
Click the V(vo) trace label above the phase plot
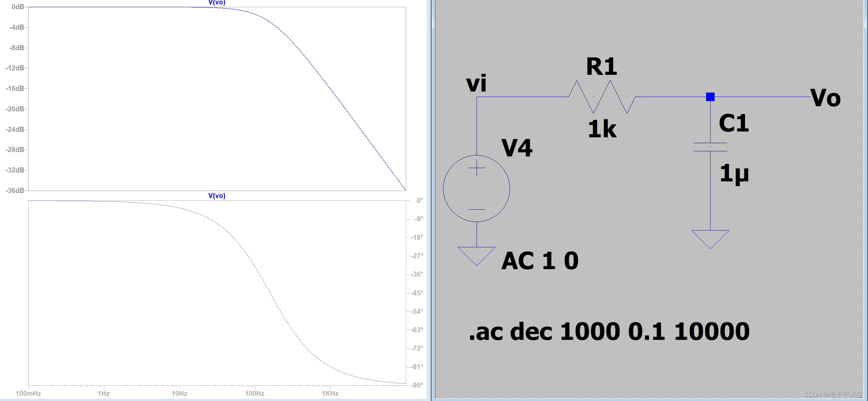pos(217,196)
